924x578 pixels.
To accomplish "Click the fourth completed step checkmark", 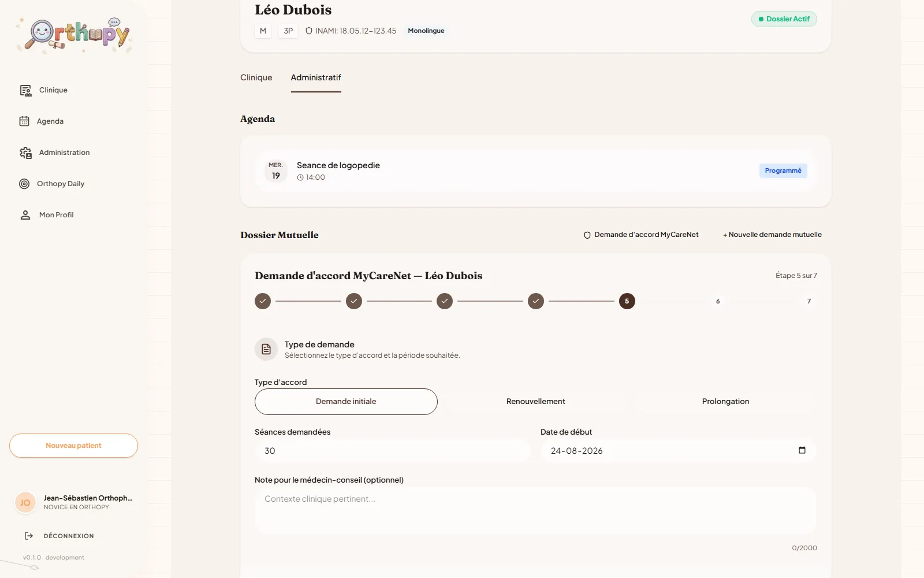I will 536,301.
